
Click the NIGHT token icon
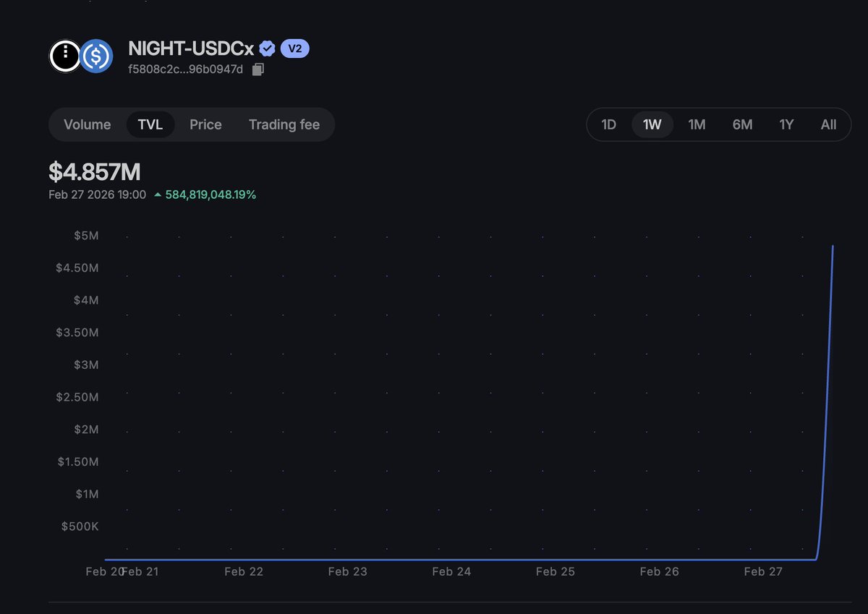pos(65,56)
